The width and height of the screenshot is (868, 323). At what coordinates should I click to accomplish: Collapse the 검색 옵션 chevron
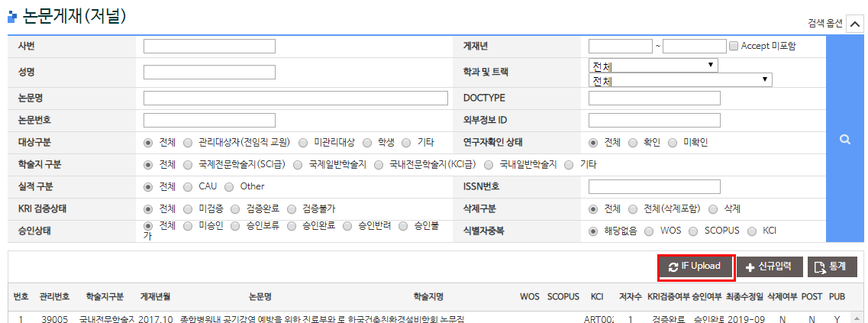(855, 24)
